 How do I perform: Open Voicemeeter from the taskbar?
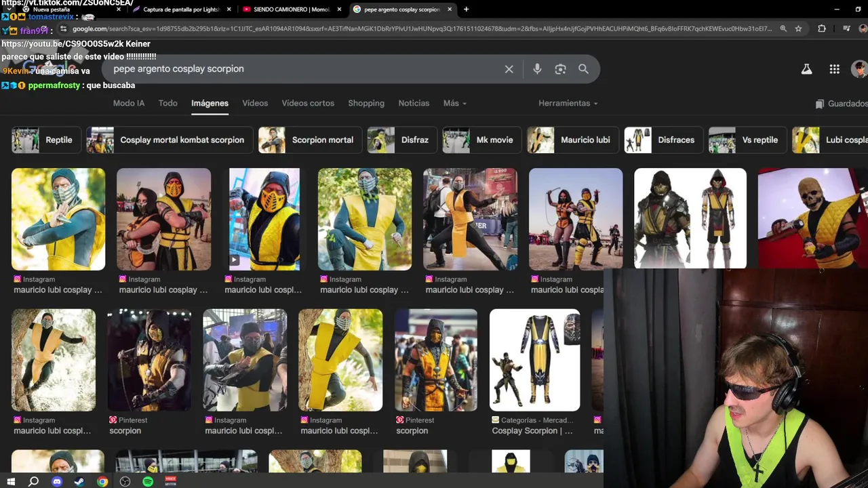coord(171,481)
